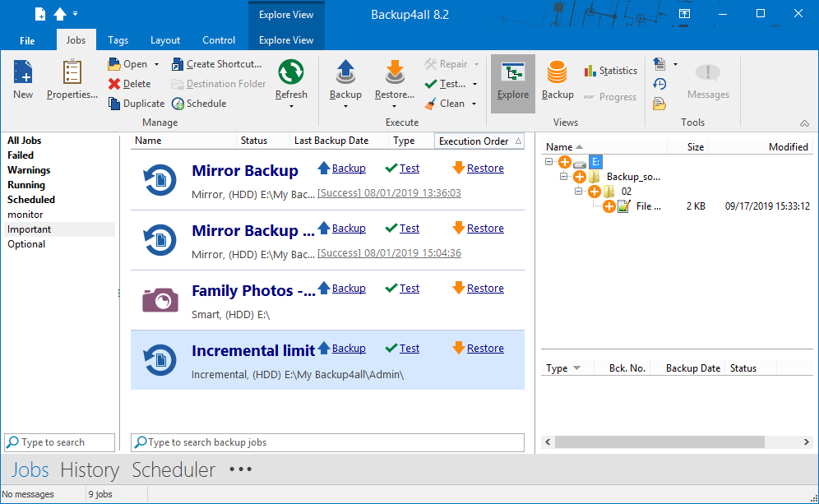Click the clock history icon in Tools
This screenshot has height=504, width=819.
659,84
